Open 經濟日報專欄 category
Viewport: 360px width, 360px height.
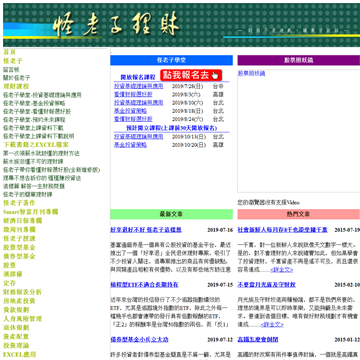pyautogui.click(x=22, y=221)
